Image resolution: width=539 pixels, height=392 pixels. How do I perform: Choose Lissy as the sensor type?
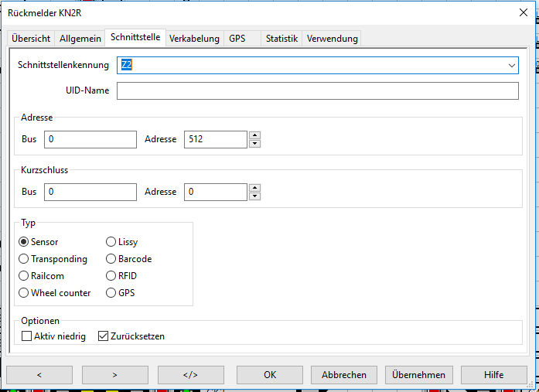pos(111,242)
